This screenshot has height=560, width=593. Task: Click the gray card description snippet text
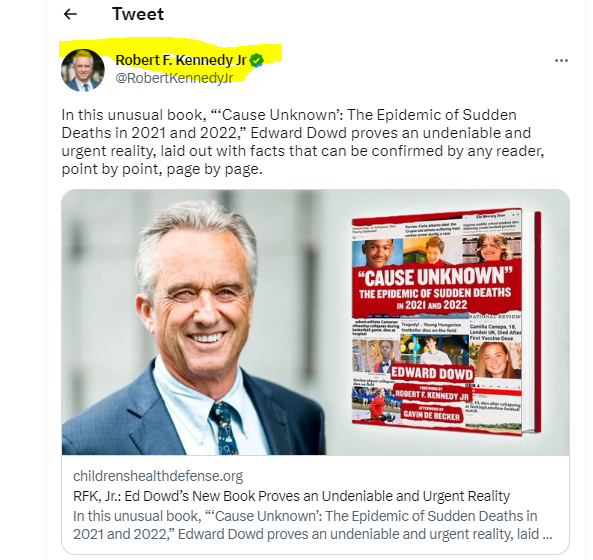coord(312,525)
